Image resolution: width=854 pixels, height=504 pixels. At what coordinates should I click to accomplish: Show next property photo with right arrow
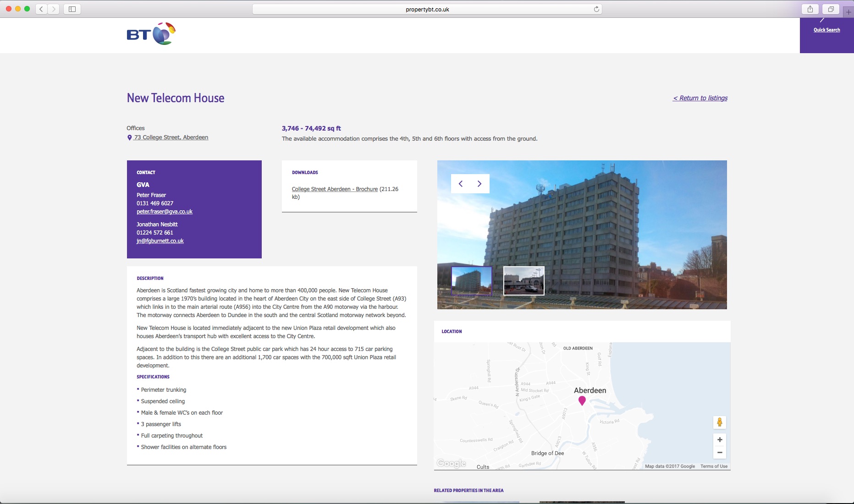pyautogui.click(x=479, y=184)
